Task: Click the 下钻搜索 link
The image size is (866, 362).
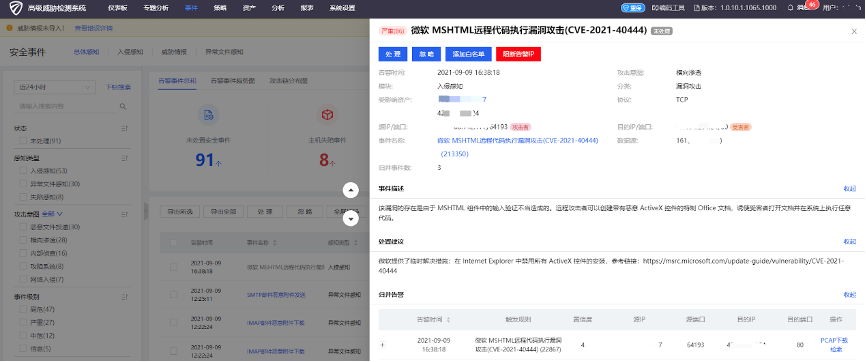Action: tap(118, 87)
